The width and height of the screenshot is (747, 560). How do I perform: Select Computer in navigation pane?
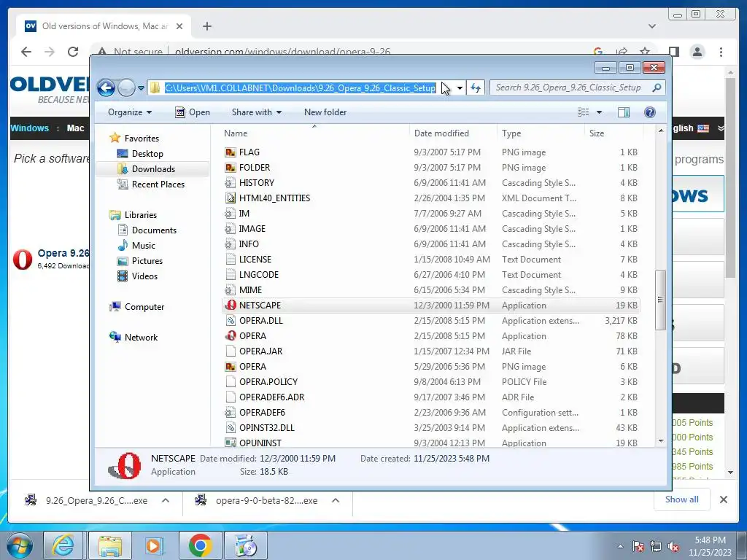click(x=144, y=307)
